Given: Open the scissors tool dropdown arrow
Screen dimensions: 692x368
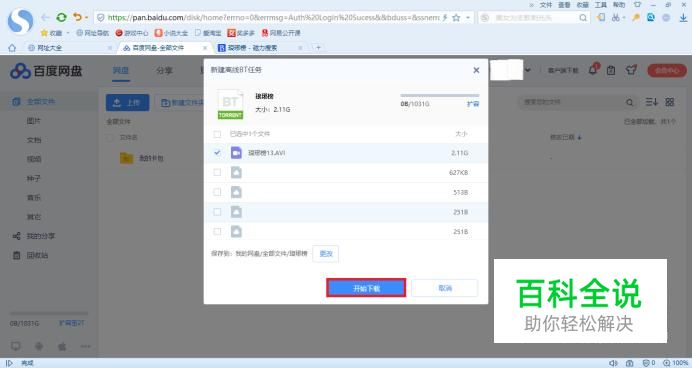Looking at the screenshot, I should 624,18.
